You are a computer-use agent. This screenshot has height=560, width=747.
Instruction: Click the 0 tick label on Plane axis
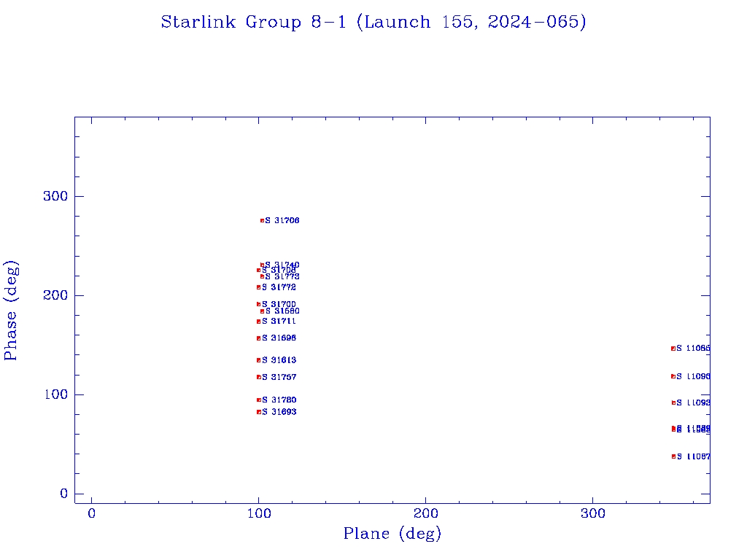[x=91, y=513]
